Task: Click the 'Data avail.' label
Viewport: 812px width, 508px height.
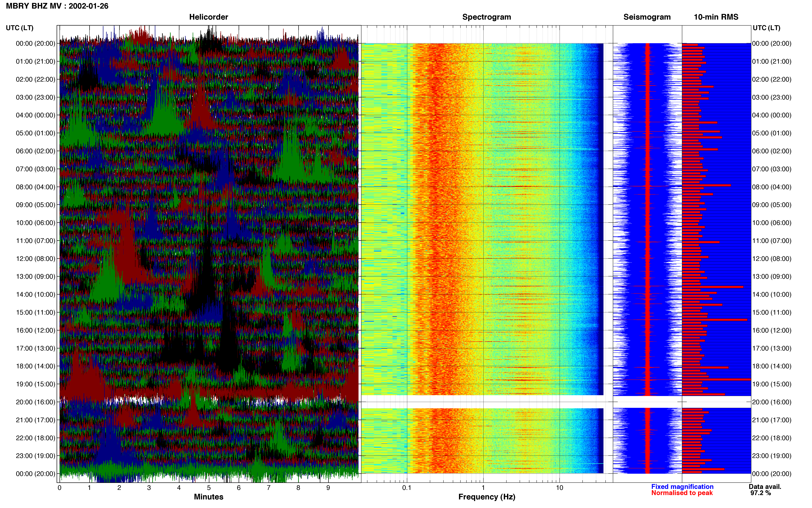Action: 765,486
